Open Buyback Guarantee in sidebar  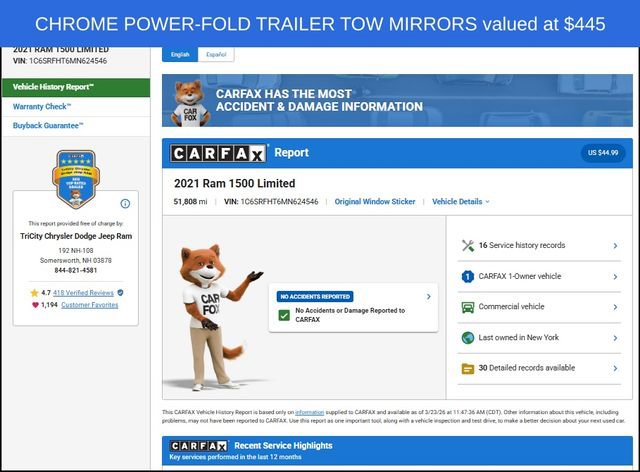coord(49,126)
